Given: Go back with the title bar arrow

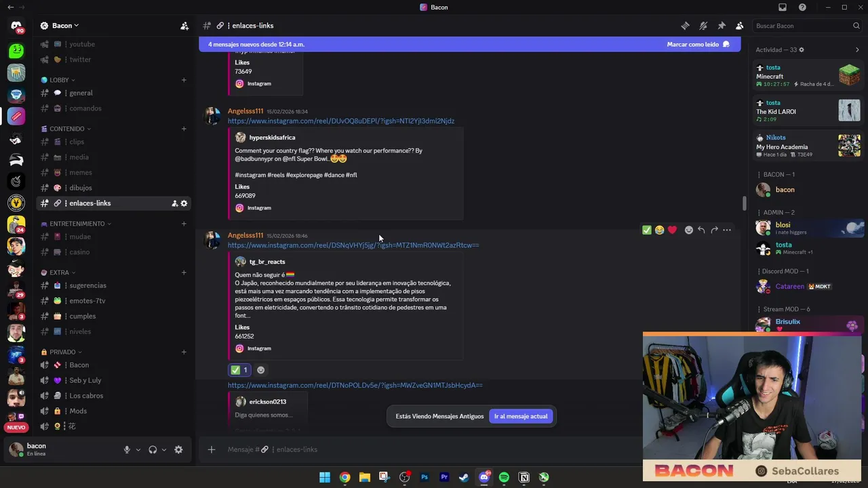Looking at the screenshot, I should point(10,7).
